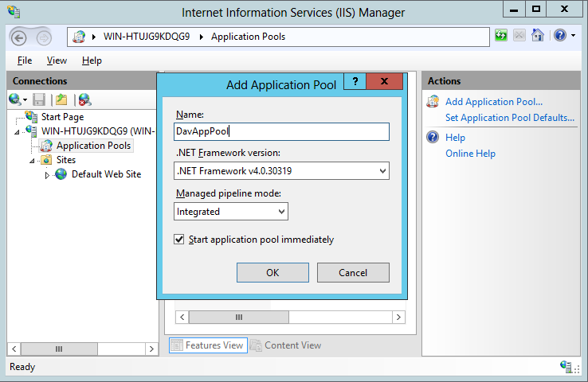
Task: Click left arrow of center pane scrollbar
Action: coord(182,318)
